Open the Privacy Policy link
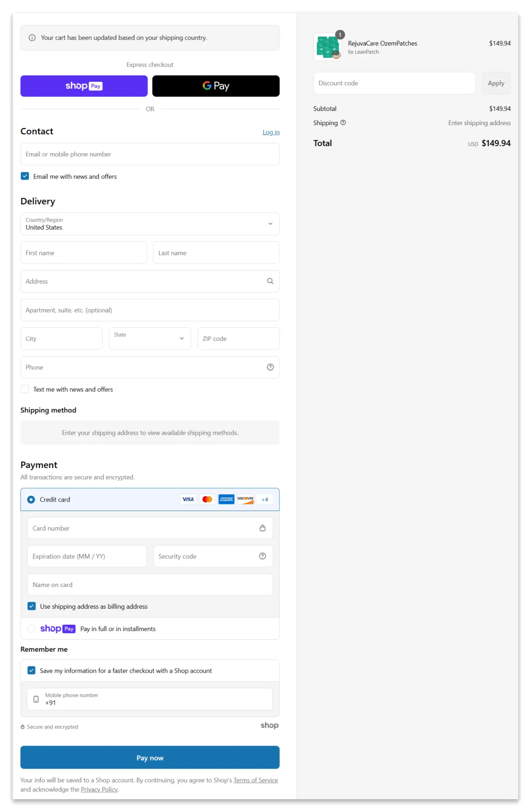531x812 pixels. (x=99, y=789)
